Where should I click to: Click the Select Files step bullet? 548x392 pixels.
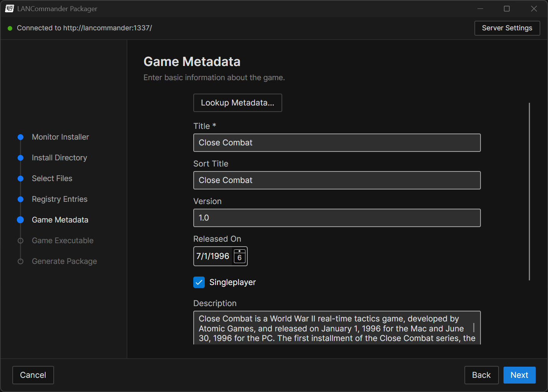(21, 178)
